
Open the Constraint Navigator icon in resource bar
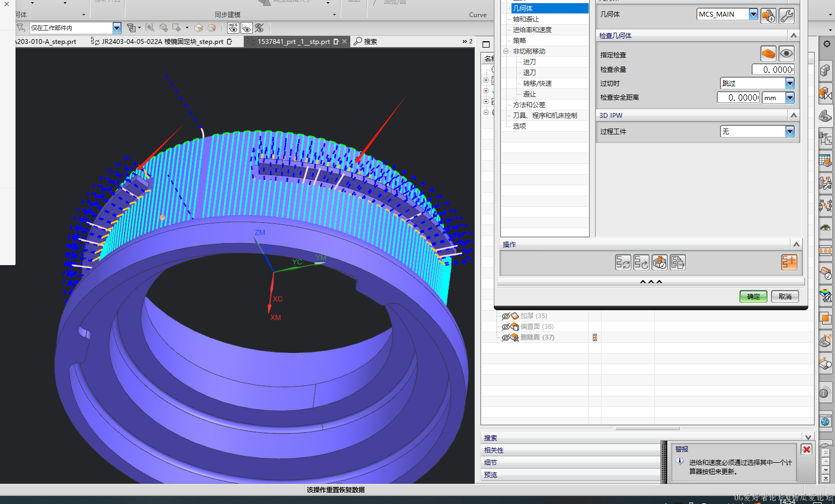(x=825, y=94)
